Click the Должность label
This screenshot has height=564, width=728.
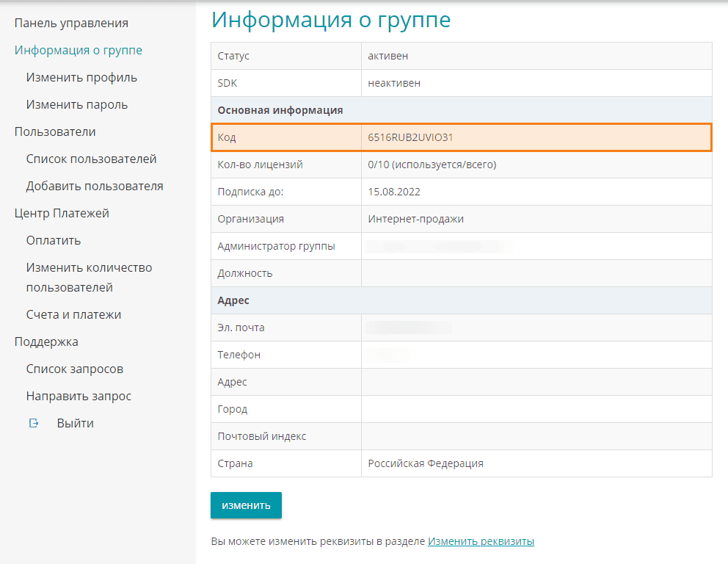click(244, 273)
